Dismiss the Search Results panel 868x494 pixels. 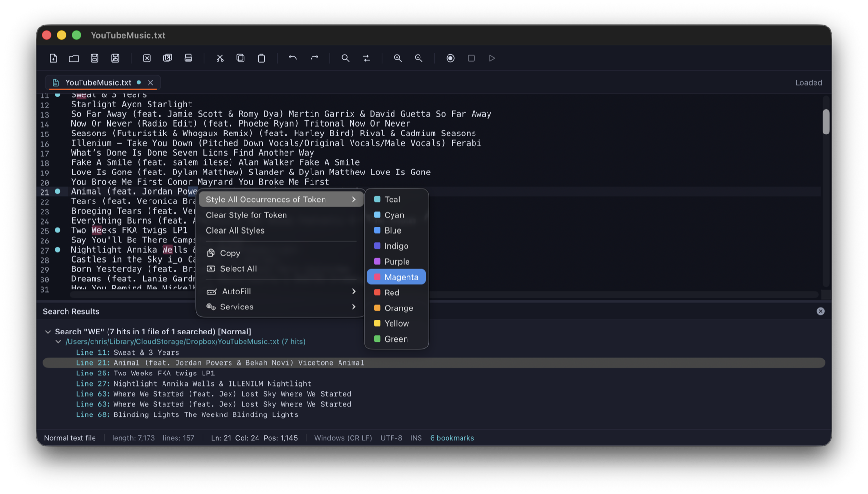pos(820,311)
